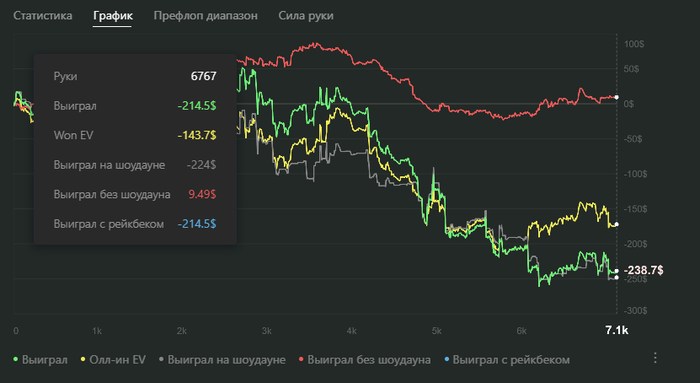Hide the Выиграл на шоудауне series

click(222, 360)
